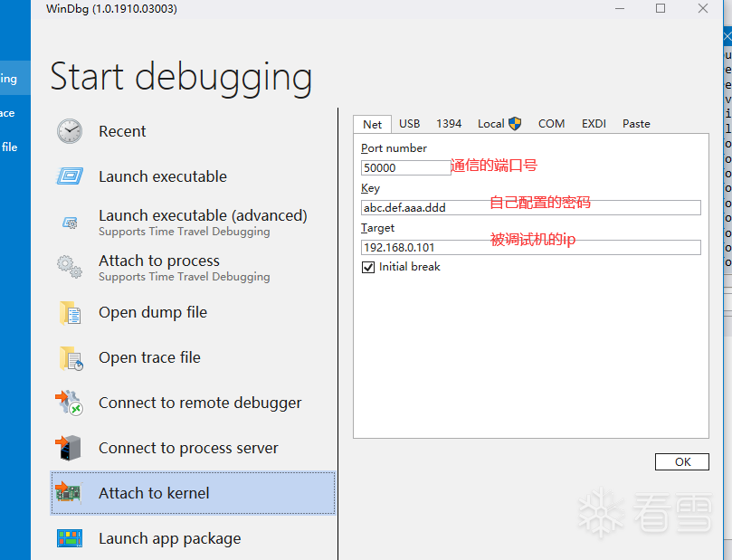The width and height of the screenshot is (732, 560).
Task: Click the Connect to remote debugger icon
Action: pyautogui.click(x=69, y=403)
